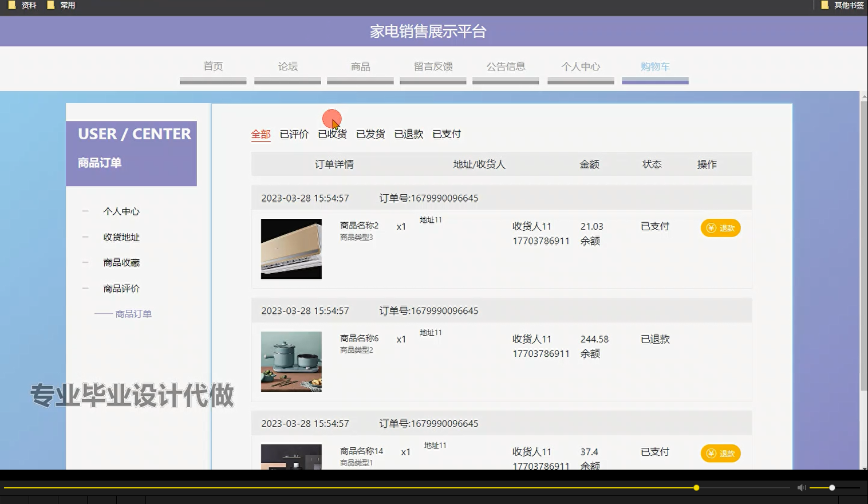This screenshot has height=504, width=868.
Task: Open the 个人中心 navigation tab
Action: (581, 66)
